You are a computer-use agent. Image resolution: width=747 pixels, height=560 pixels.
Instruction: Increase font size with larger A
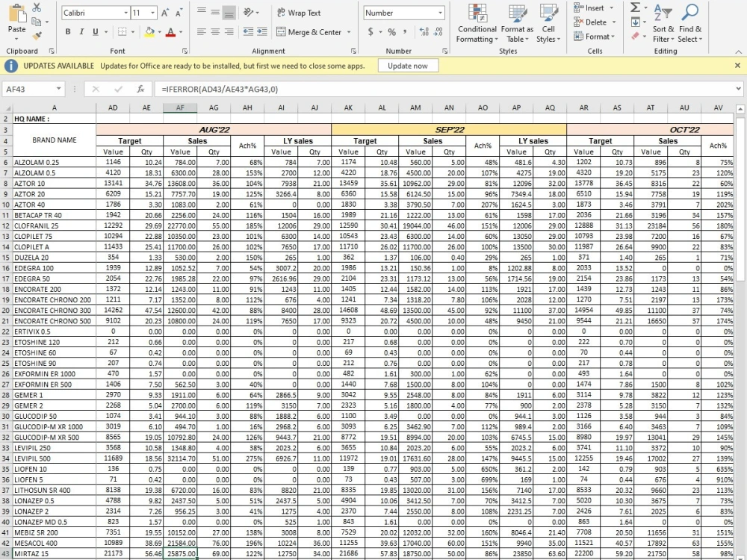tap(165, 13)
